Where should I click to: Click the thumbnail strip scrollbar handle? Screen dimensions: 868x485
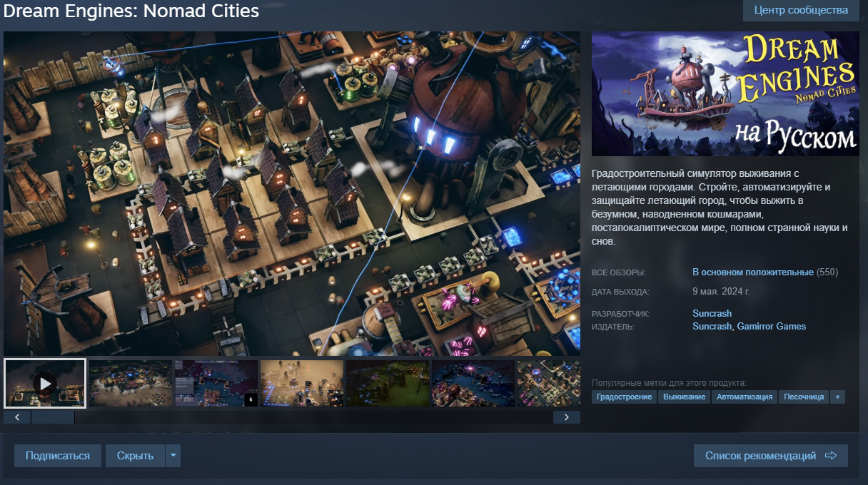click(53, 417)
